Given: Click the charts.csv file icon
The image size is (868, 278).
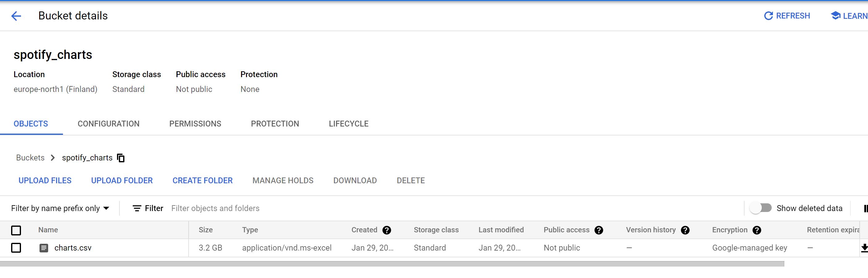Looking at the screenshot, I should click(x=44, y=248).
